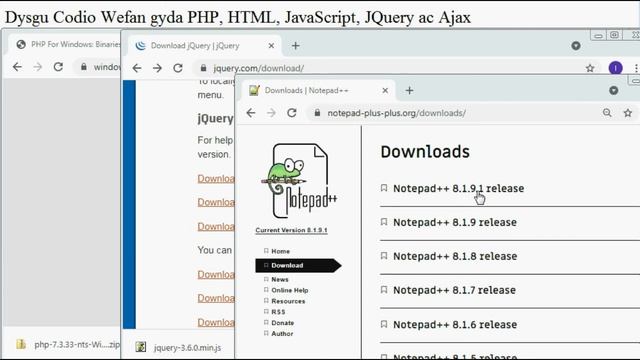Select Download in Notepad++ sidebar menu

(298, 265)
